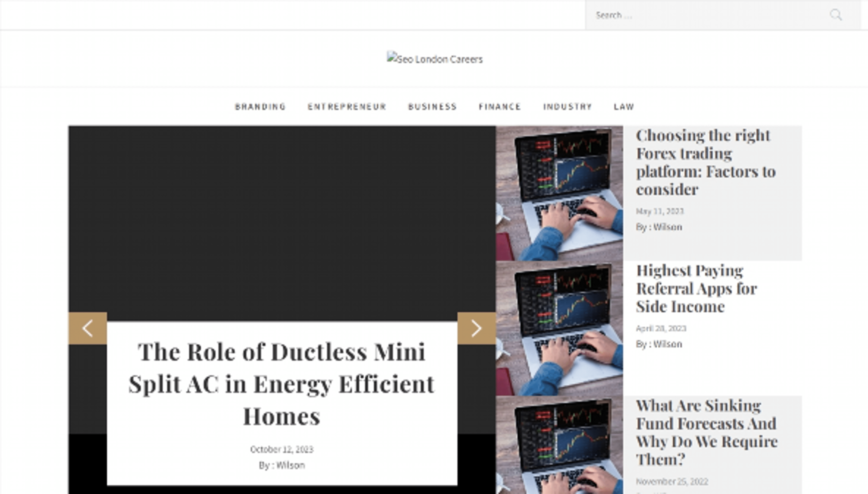Click the search magnifier icon

click(x=835, y=15)
